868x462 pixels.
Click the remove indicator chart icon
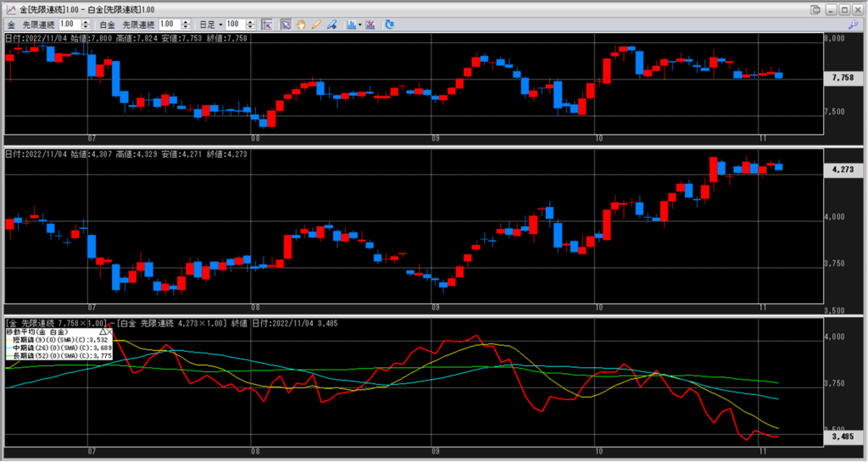tap(371, 25)
